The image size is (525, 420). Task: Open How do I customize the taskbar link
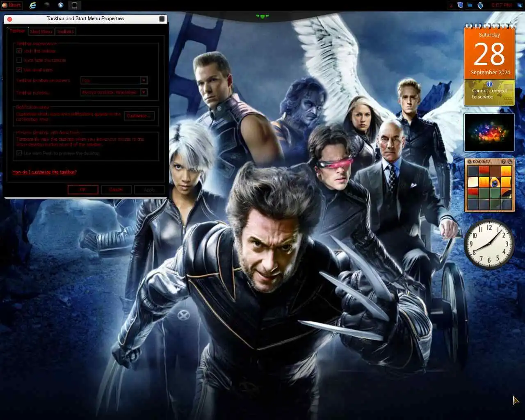pos(45,172)
